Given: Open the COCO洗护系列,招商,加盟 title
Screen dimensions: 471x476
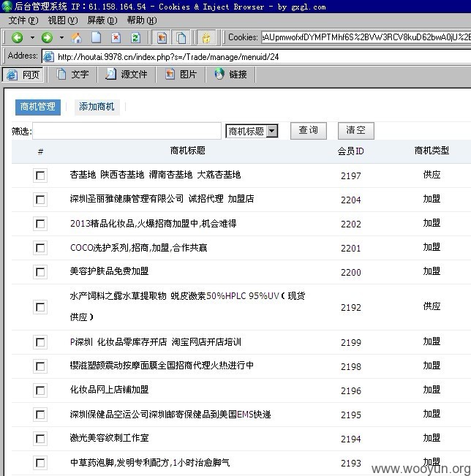Looking at the screenshot, I should point(138,248).
